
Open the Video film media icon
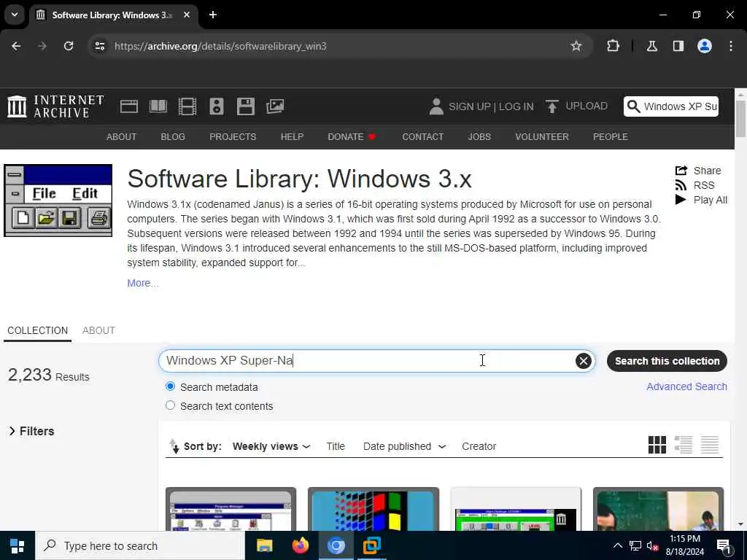click(x=187, y=106)
